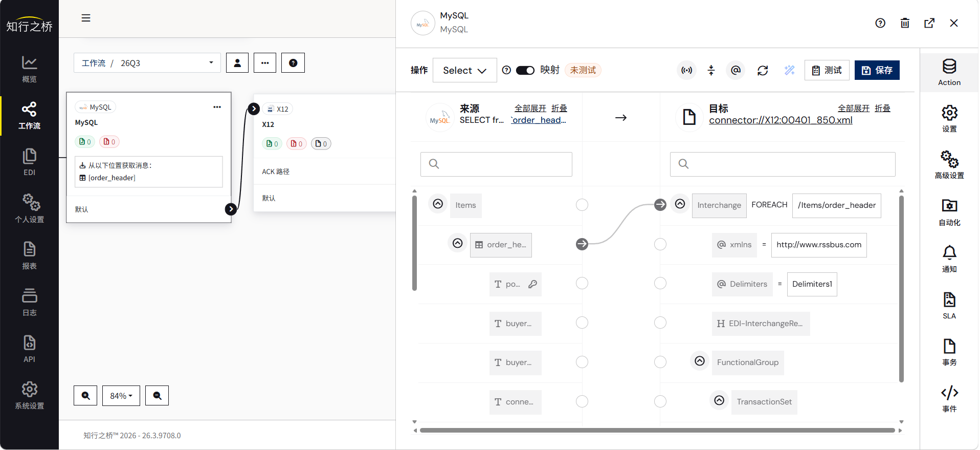Click 折叠 link under source 来源
Viewport: 980px width, 450px height.
pos(560,109)
